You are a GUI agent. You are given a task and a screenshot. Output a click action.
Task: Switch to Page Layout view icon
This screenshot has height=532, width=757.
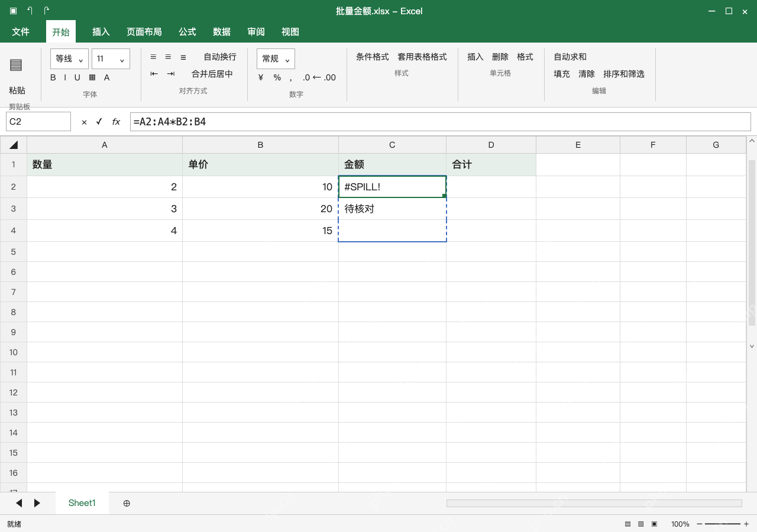coord(640,524)
